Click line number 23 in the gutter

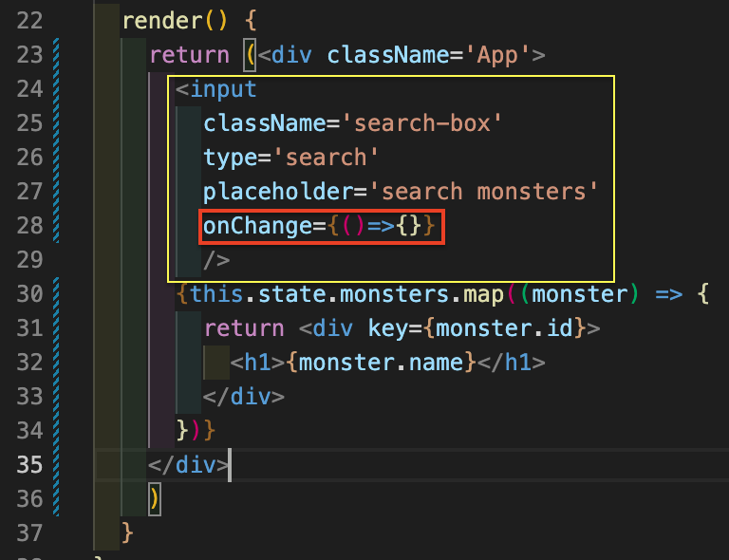coord(29,55)
